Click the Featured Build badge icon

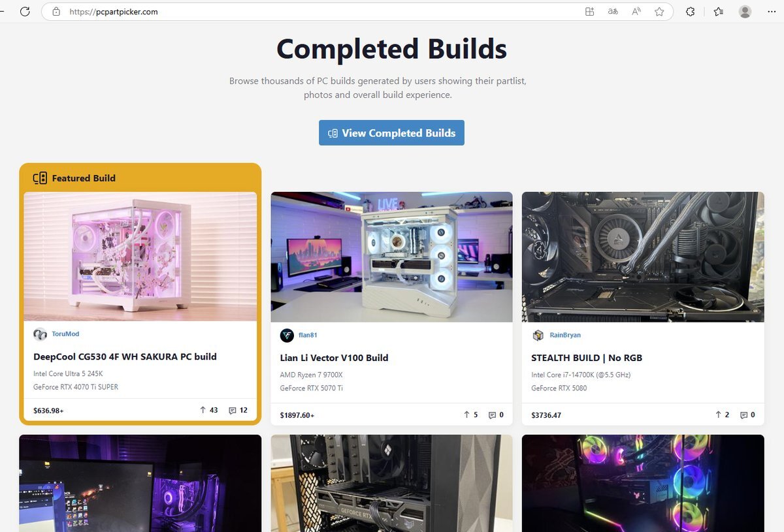40,178
